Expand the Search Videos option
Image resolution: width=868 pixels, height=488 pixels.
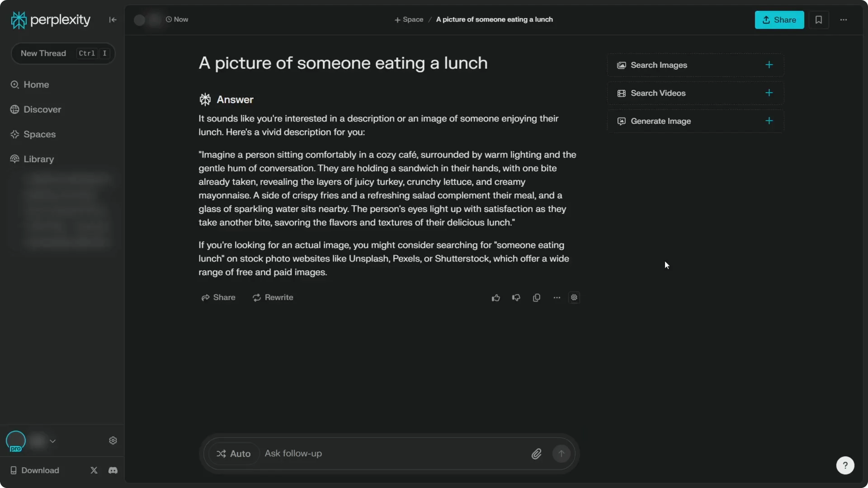(769, 93)
